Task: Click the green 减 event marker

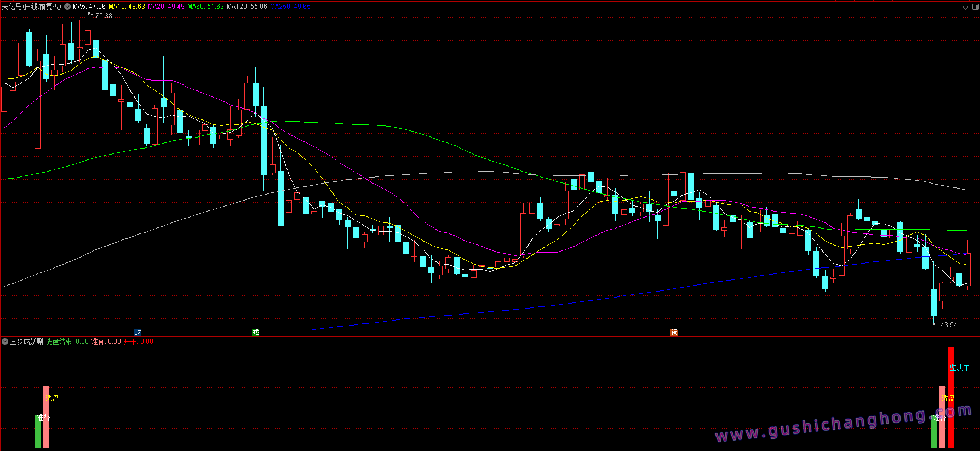Action: [255, 333]
